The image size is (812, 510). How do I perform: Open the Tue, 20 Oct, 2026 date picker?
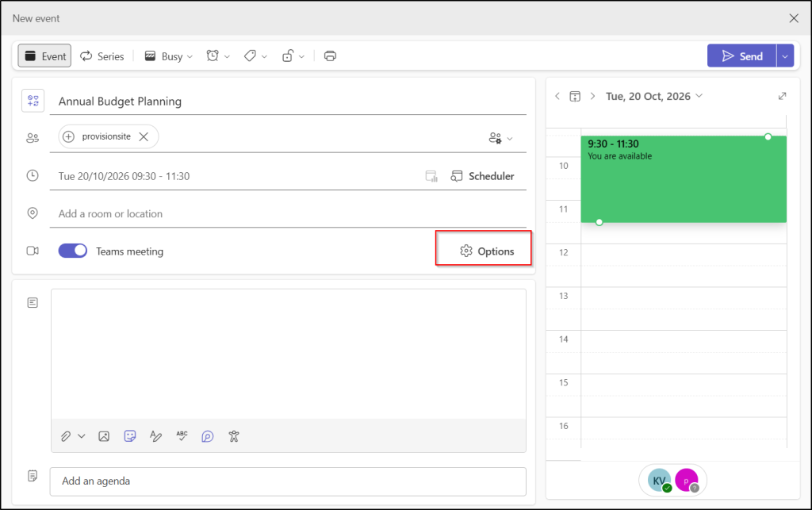[x=654, y=96]
